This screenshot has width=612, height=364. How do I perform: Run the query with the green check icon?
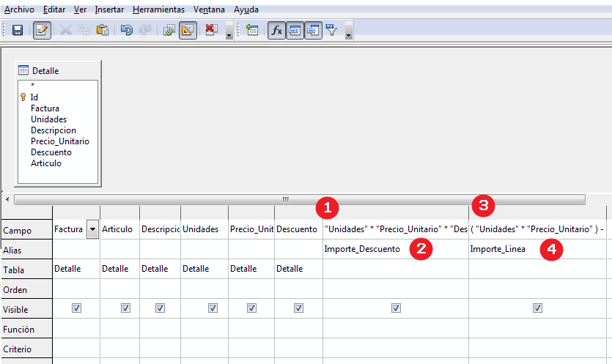169,30
